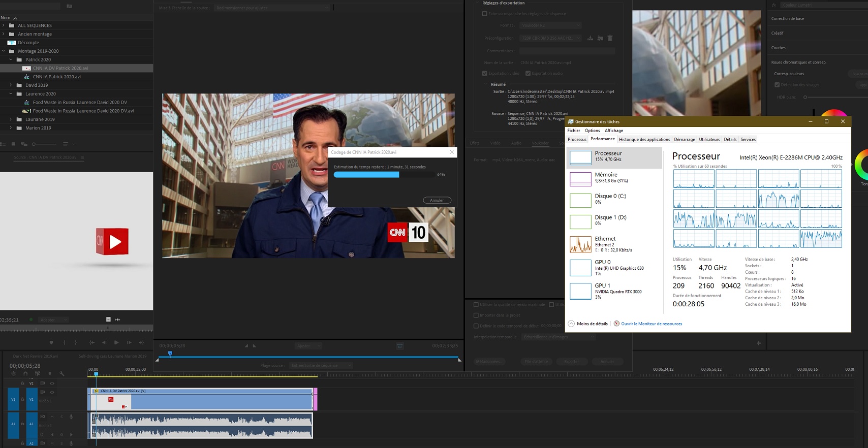Screen dimensions: 868x448
Task: Toggle lock on the V2 track
Action: coord(22,383)
